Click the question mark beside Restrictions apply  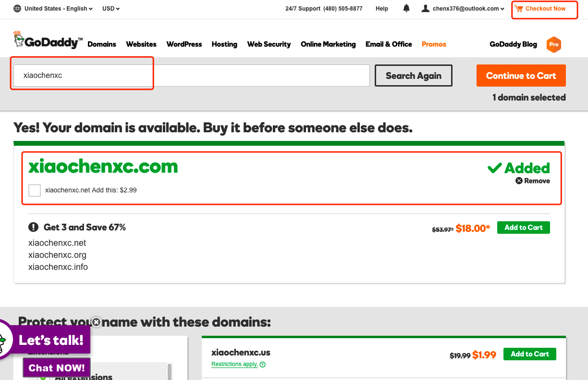pos(263,365)
